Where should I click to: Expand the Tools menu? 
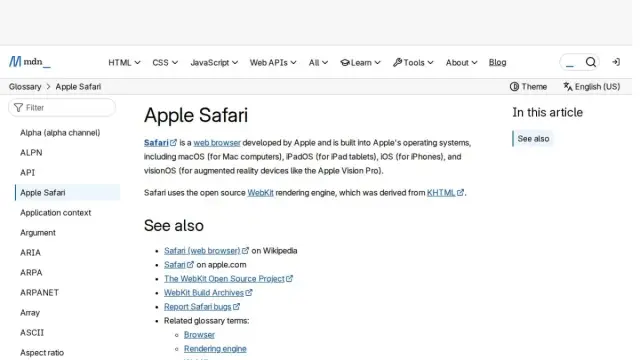[x=413, y=62]
